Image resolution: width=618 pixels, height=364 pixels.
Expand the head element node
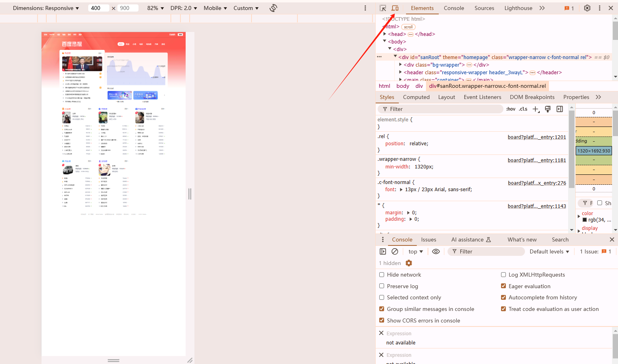(385, 34)
